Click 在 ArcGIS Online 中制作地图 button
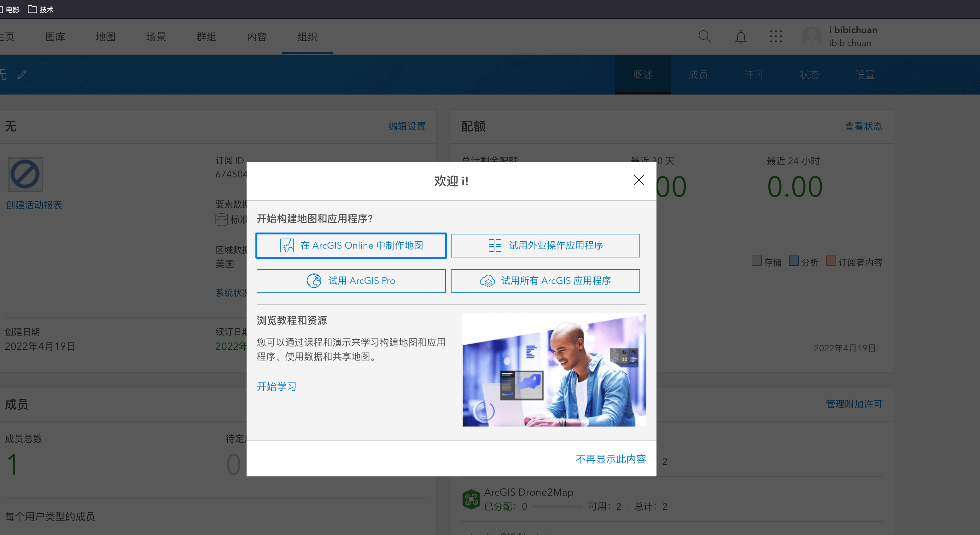Image resolution: width=980 pixels, height=535 pixels. point(351,245)
